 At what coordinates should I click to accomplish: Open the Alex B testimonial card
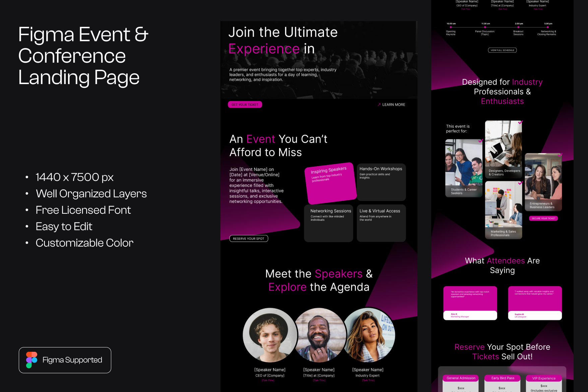coord(470,303)
